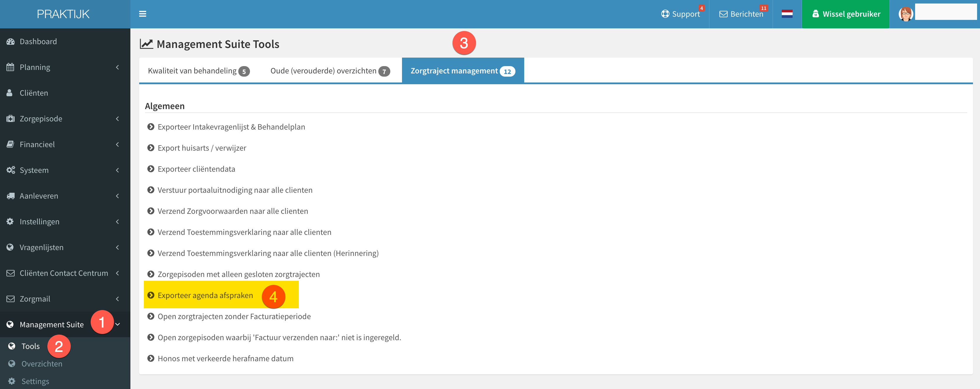Expand the Systeem menu chevron
This screenshot has height=389, width=980.
(x=118, y=170)
